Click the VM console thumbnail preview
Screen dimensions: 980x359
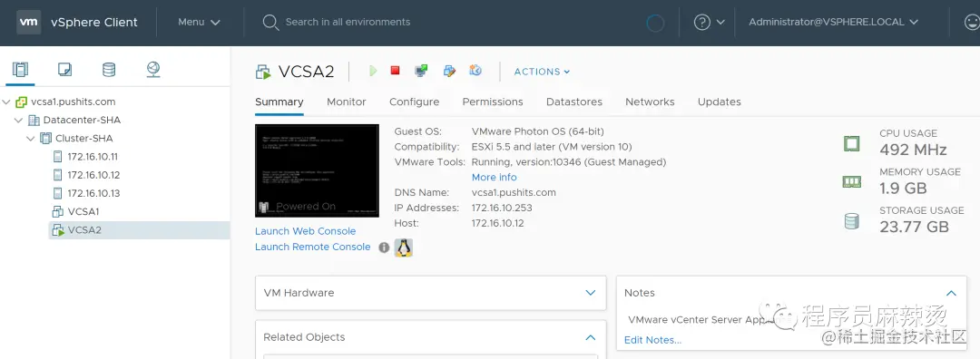point(317,170)
